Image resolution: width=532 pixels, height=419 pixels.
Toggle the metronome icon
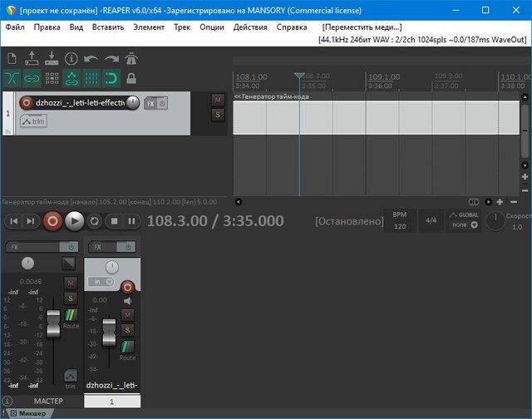[131, 58]
